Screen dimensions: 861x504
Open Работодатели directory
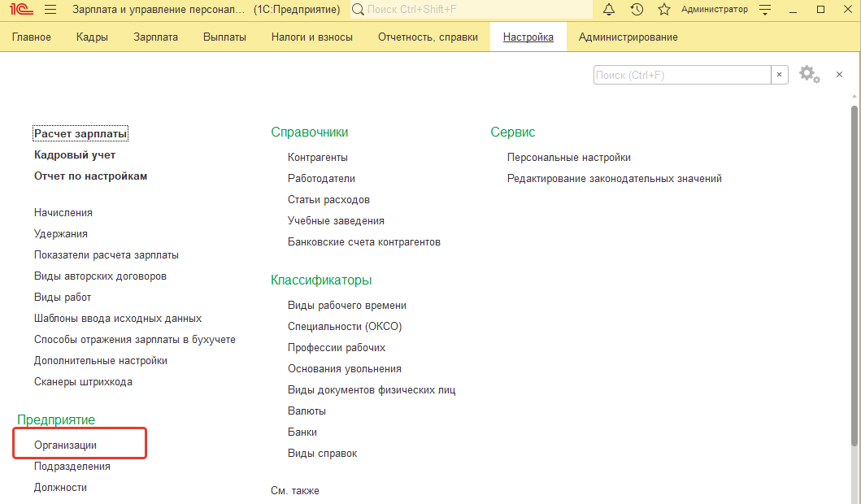321,178
